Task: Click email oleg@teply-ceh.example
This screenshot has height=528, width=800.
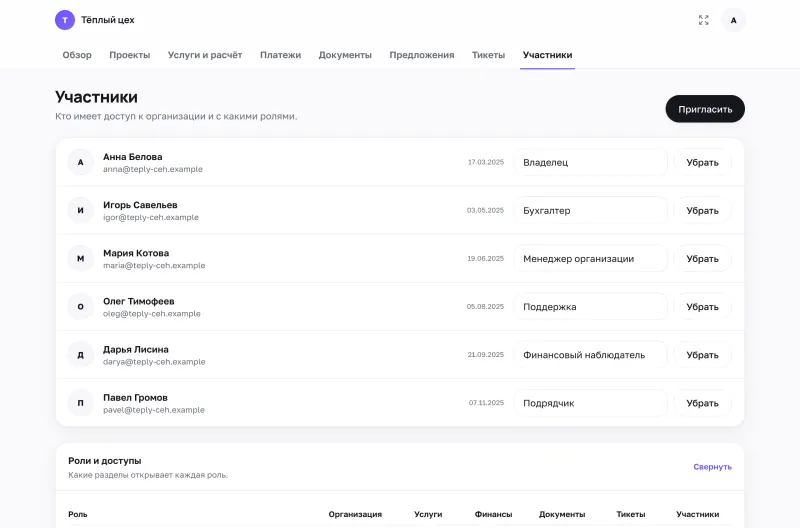Action: tap(152, 313)
